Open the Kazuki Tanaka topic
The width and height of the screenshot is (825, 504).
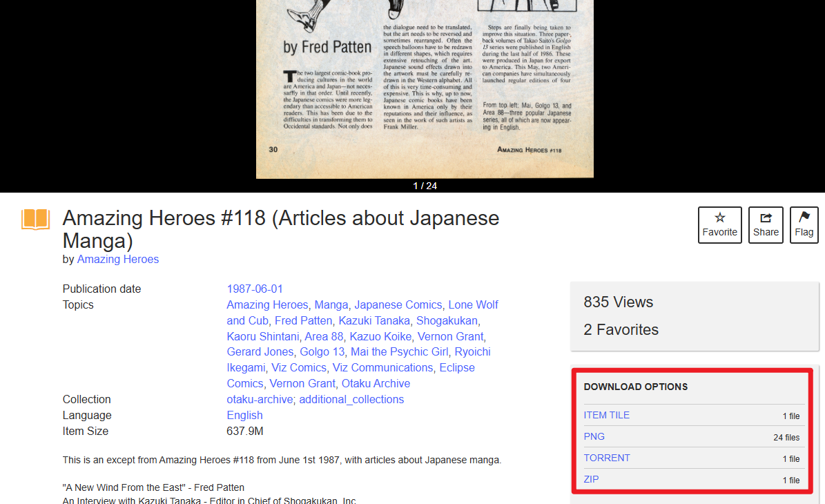[374, 320]
